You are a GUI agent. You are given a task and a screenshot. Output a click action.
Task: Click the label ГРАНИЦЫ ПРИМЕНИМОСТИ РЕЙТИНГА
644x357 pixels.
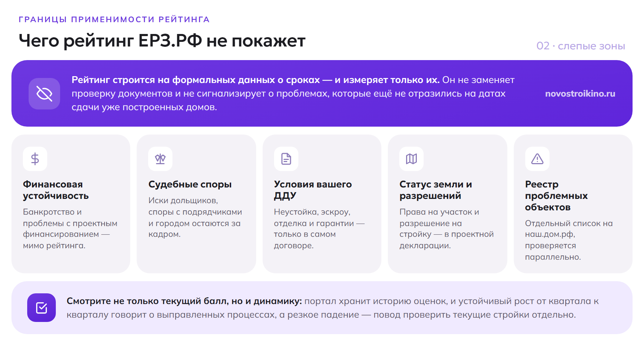tap(114, 19)
